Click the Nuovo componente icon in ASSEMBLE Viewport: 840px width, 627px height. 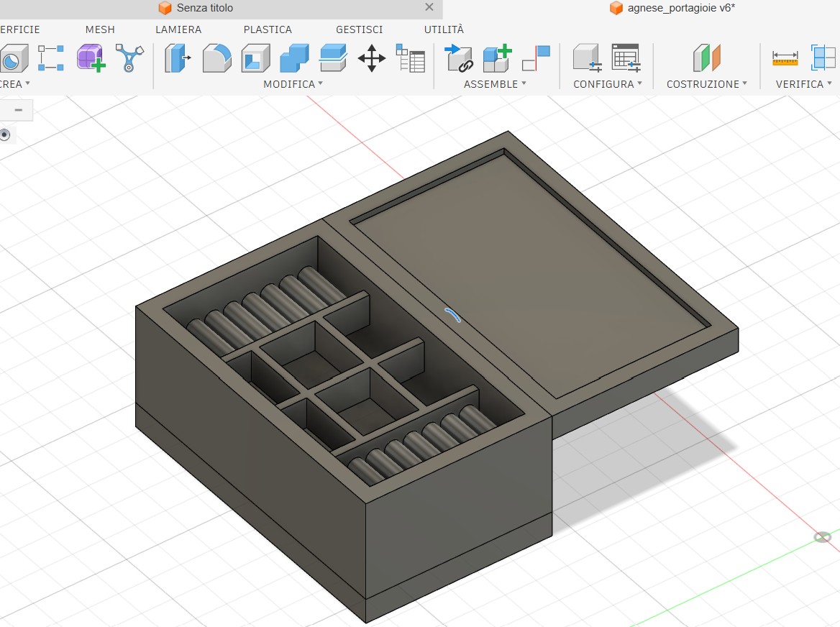tap(496, 58)
